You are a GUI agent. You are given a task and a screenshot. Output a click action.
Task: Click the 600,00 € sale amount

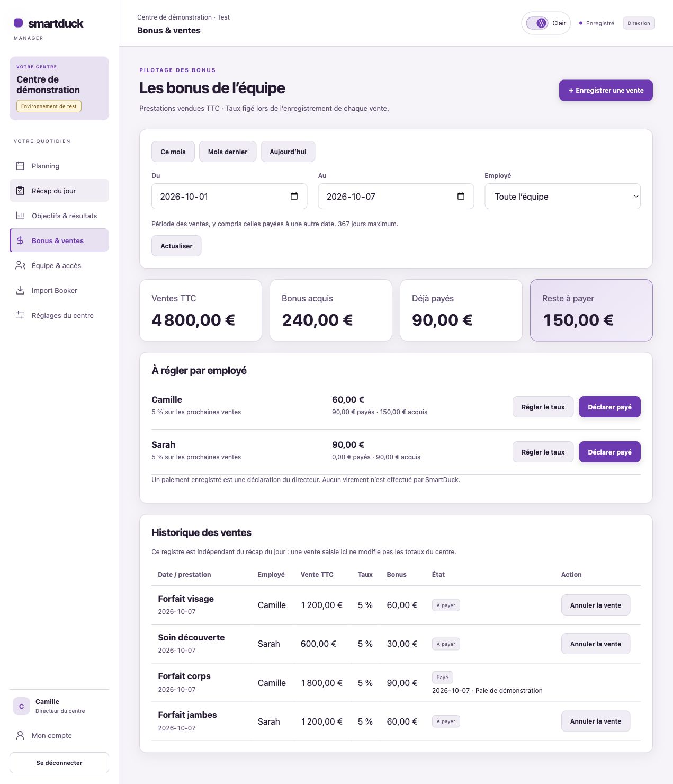pyautogui.click(x=319, y=644)
